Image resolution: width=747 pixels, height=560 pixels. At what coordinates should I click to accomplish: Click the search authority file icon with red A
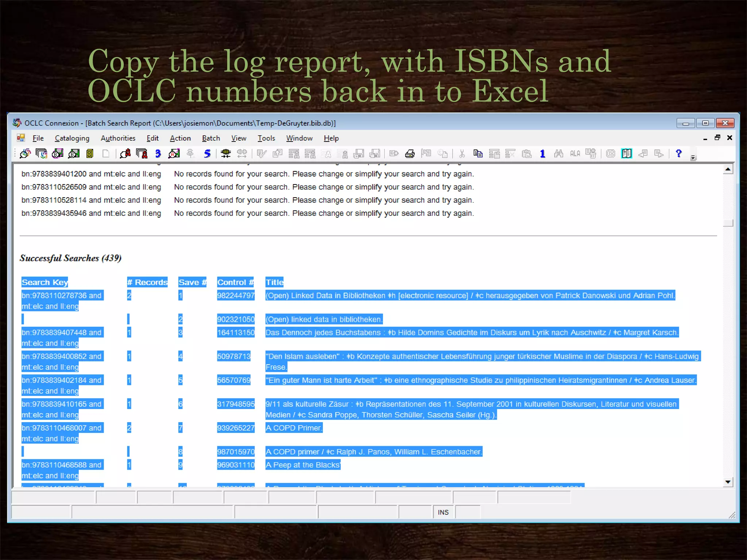click(125, 153)
